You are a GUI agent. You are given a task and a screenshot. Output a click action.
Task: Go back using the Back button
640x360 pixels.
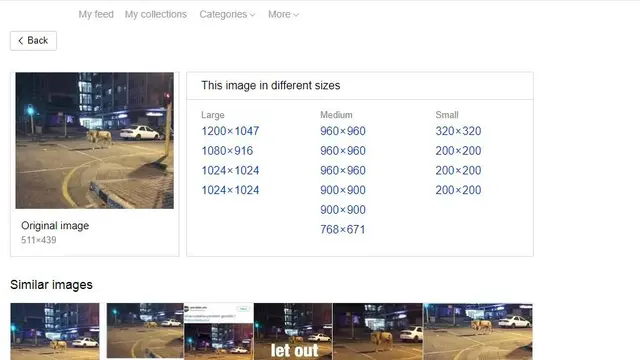(33, 41)
